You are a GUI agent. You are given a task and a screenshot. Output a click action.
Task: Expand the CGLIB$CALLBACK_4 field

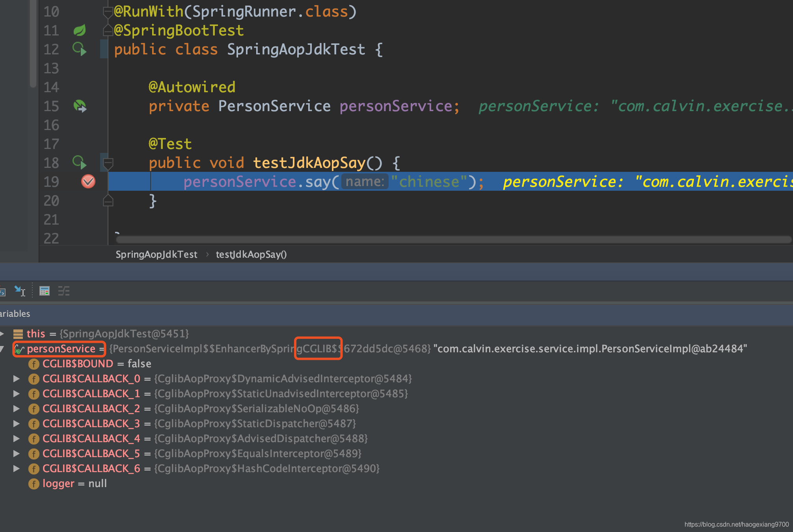click(x=16, y=439)
